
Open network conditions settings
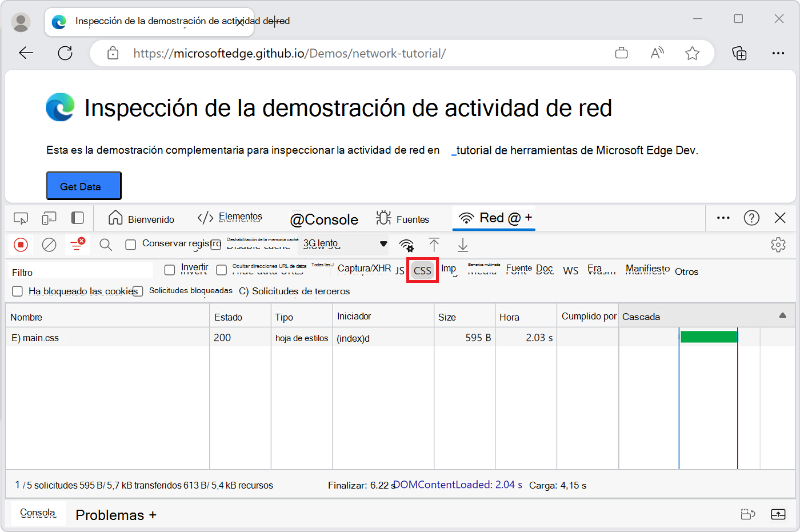point(406,245)
